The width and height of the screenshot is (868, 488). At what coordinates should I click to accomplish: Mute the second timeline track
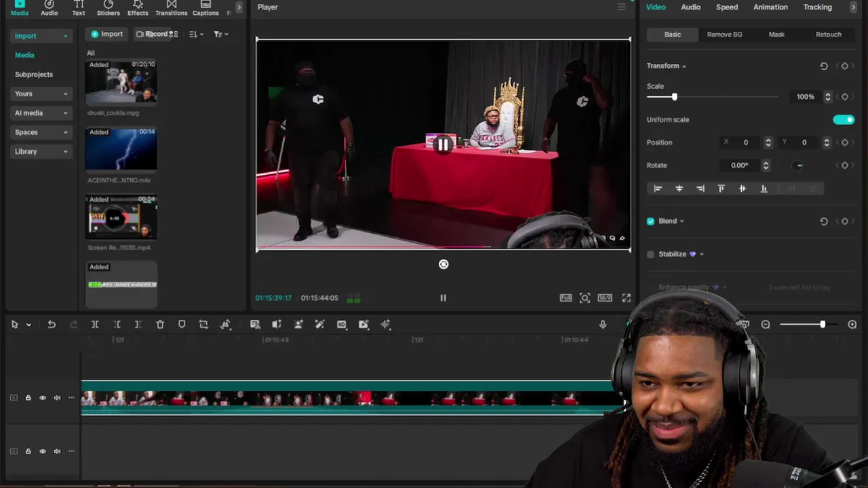(x=57, y=451)
